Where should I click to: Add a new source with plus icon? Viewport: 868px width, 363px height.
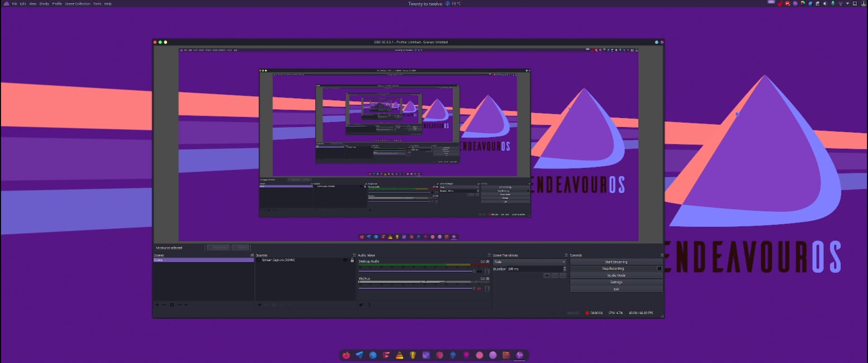click(x=259, y=305)
